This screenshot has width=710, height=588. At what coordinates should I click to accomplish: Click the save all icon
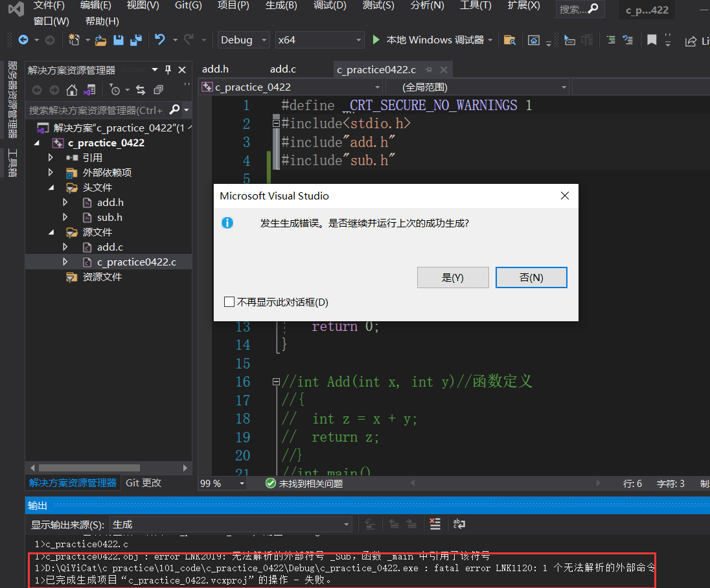tap(136, 40)
